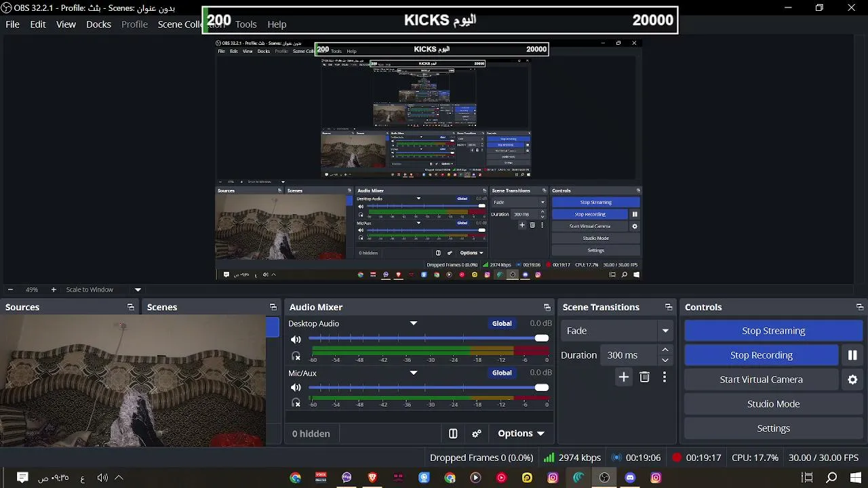This screenshot has height=488, width=868.
Task: Click the 'CPU: 17.7%' status entry
Action: point(755,457)
